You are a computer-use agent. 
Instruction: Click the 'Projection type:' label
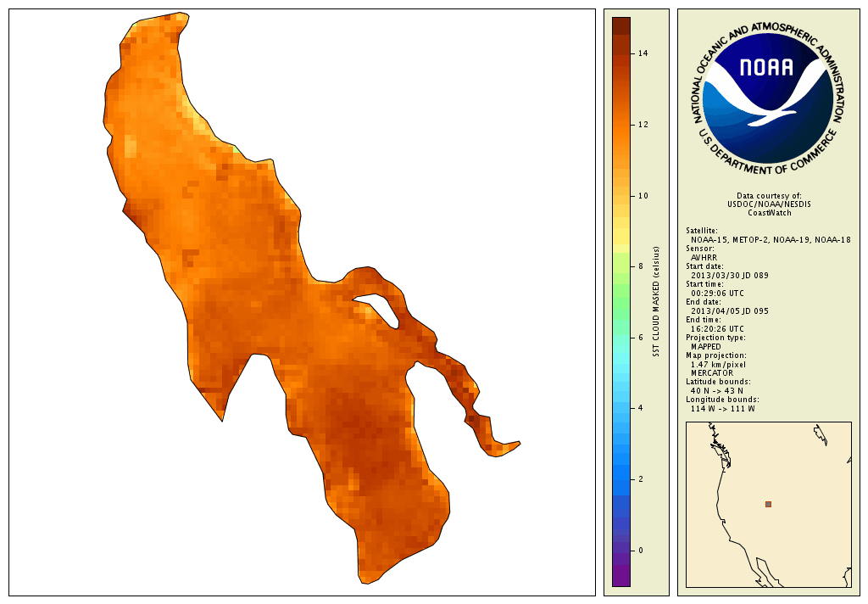pyautogui.click(x=715, y=338)
